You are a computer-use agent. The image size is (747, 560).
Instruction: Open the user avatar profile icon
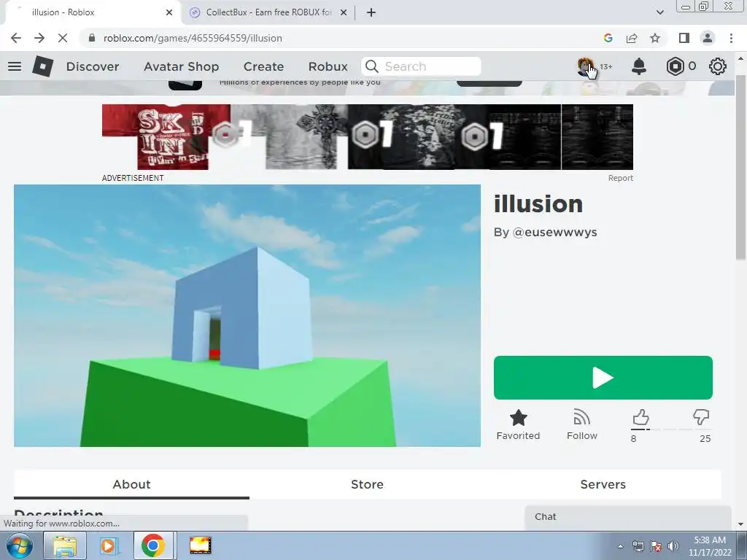[x=585, y=66]
